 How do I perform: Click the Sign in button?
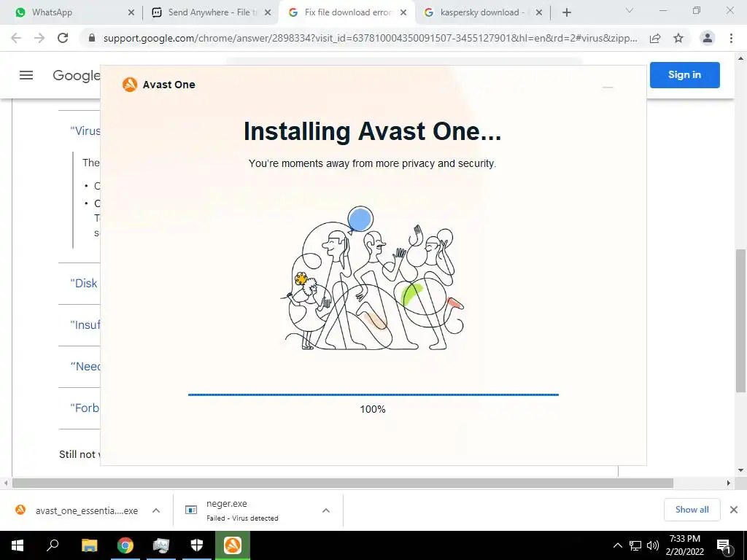pyautogui.click(x=684, y=75)
